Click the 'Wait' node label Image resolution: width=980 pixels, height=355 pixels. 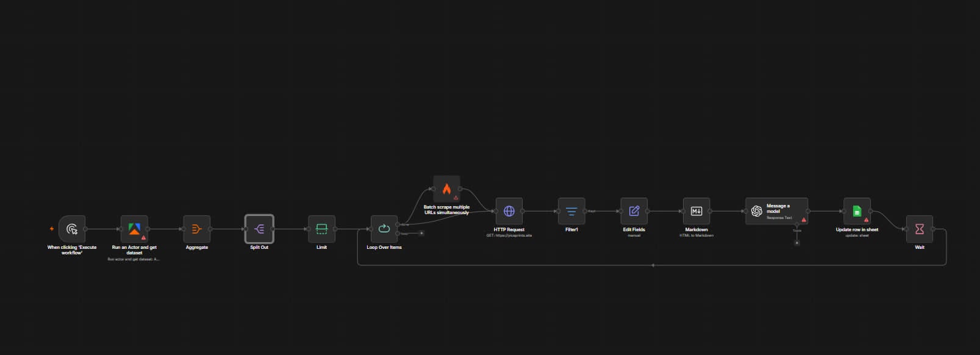920,247
